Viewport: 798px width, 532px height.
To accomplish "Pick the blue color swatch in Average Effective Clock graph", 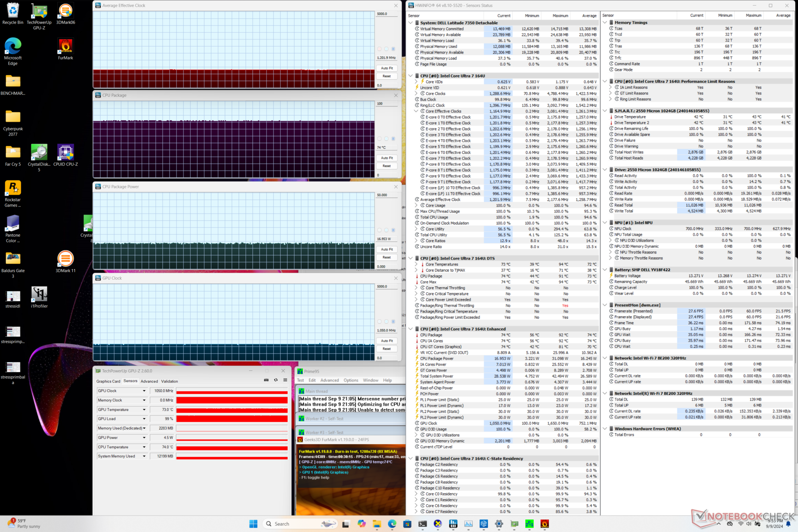I will tap(393, 49).
